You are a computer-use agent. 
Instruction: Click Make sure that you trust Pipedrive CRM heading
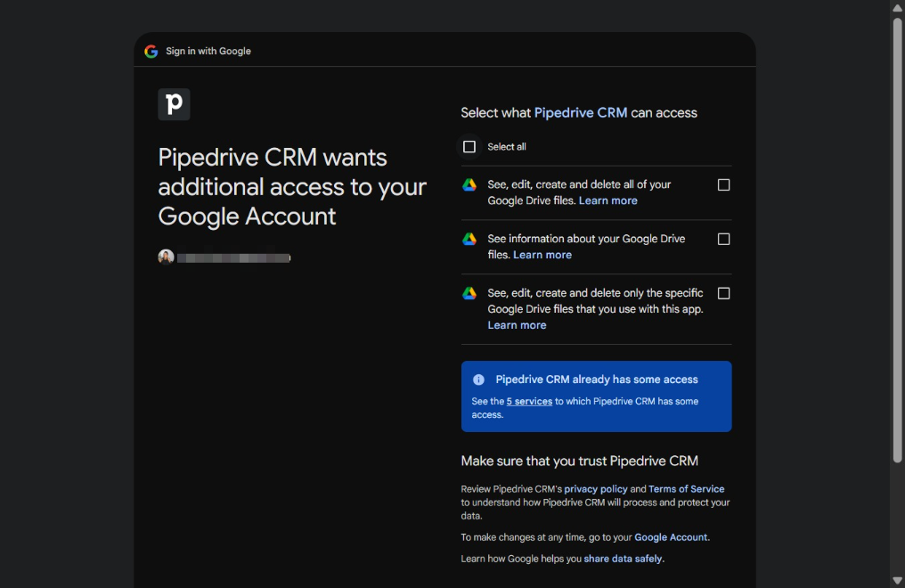[580, 461]
